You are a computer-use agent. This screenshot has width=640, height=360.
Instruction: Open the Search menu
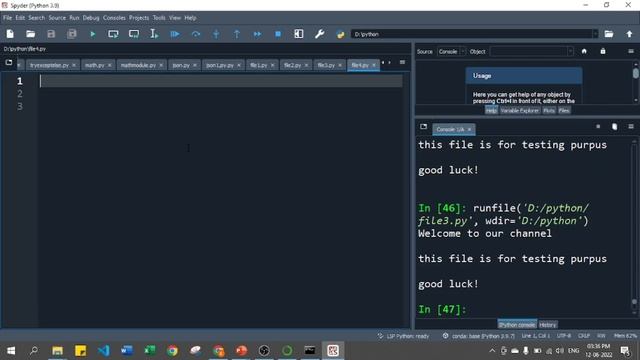[36, 18]
